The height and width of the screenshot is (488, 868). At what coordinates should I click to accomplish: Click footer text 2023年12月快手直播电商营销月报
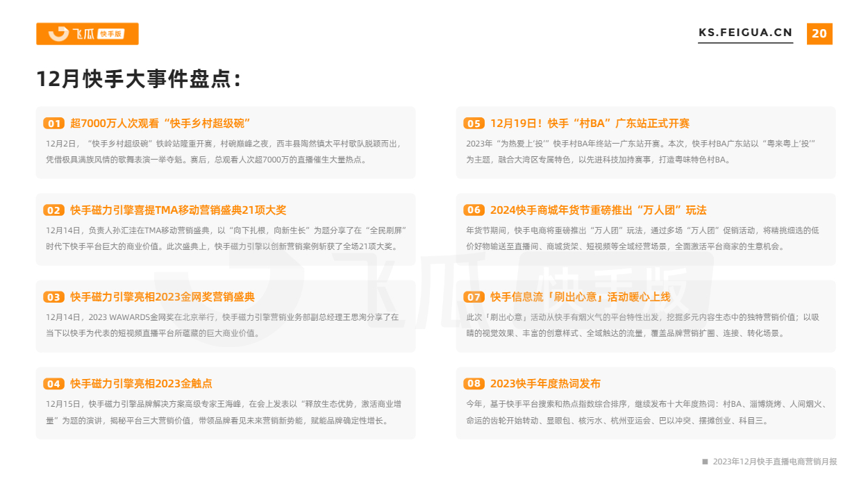point(775,462)
